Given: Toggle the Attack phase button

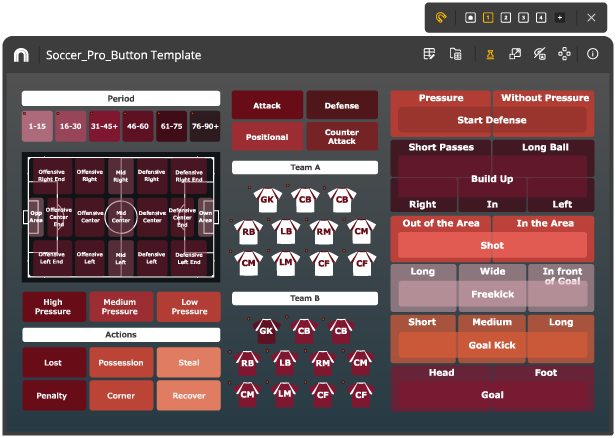Looking at the screenshot, I should 267,105.
